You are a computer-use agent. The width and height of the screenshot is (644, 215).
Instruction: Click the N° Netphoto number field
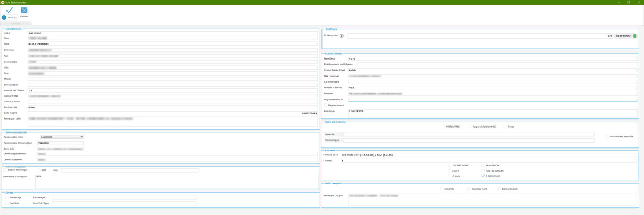coord(480,36)
